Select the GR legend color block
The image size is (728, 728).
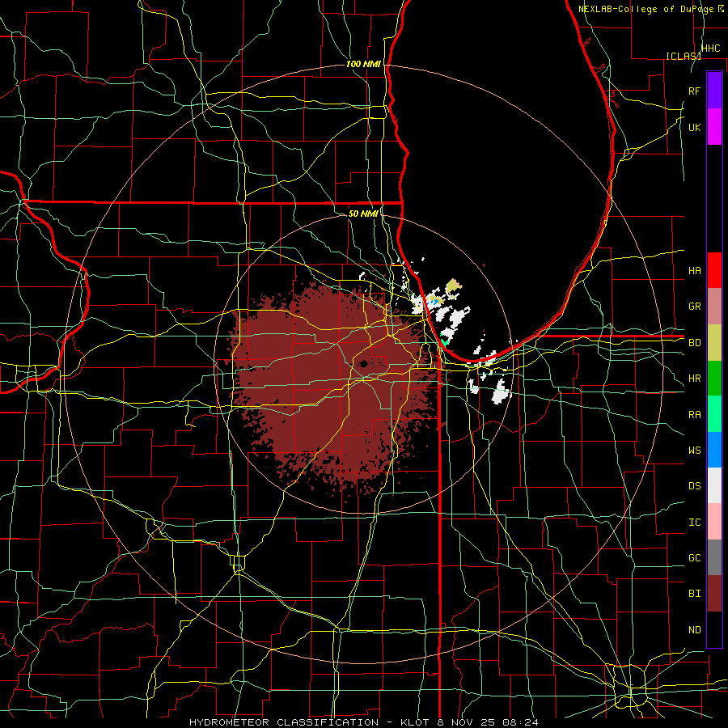point(714,306)
